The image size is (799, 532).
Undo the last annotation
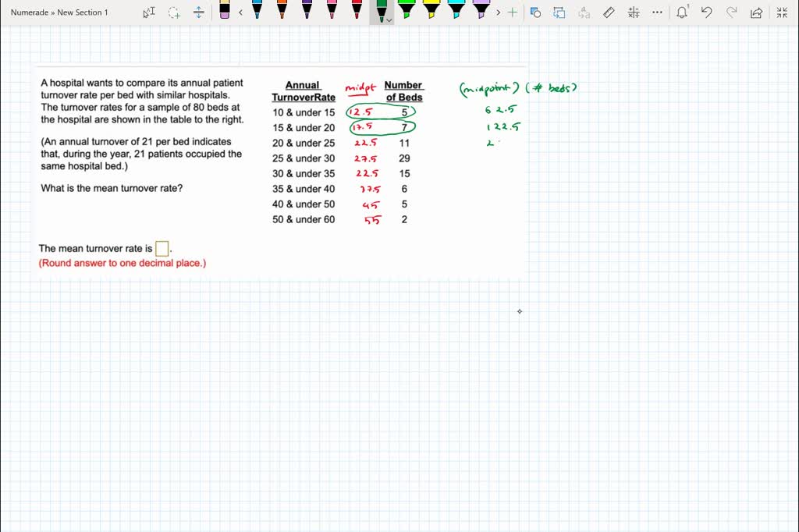(x=705, y=12)
